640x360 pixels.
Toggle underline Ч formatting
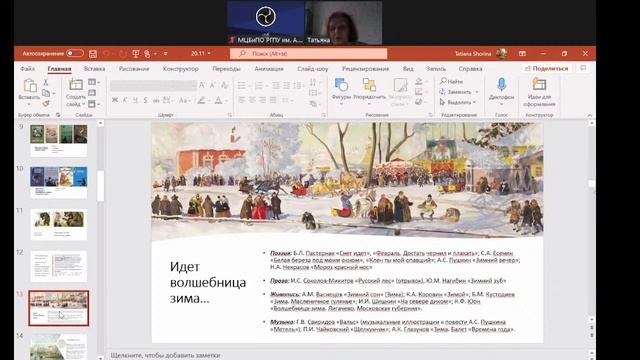136,100
